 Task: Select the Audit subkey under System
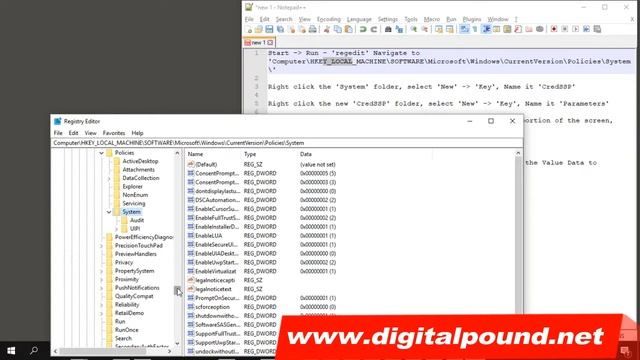(x=137, y=220)
